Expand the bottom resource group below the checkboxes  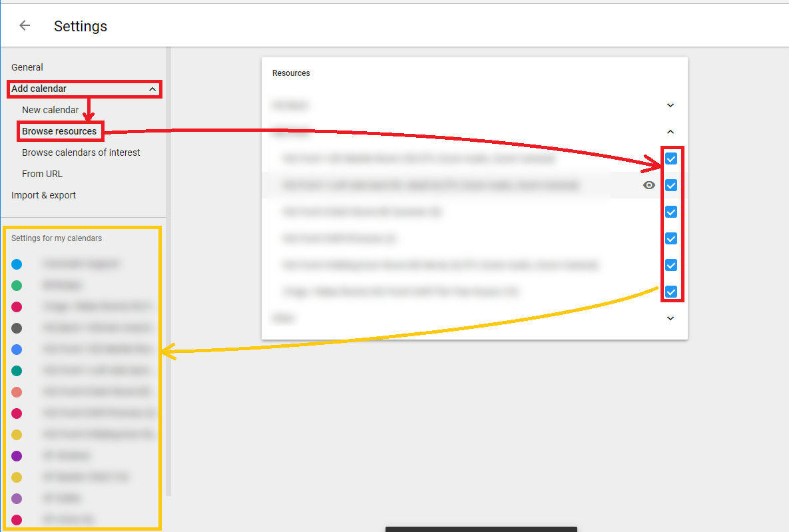(x=670, y=318)
